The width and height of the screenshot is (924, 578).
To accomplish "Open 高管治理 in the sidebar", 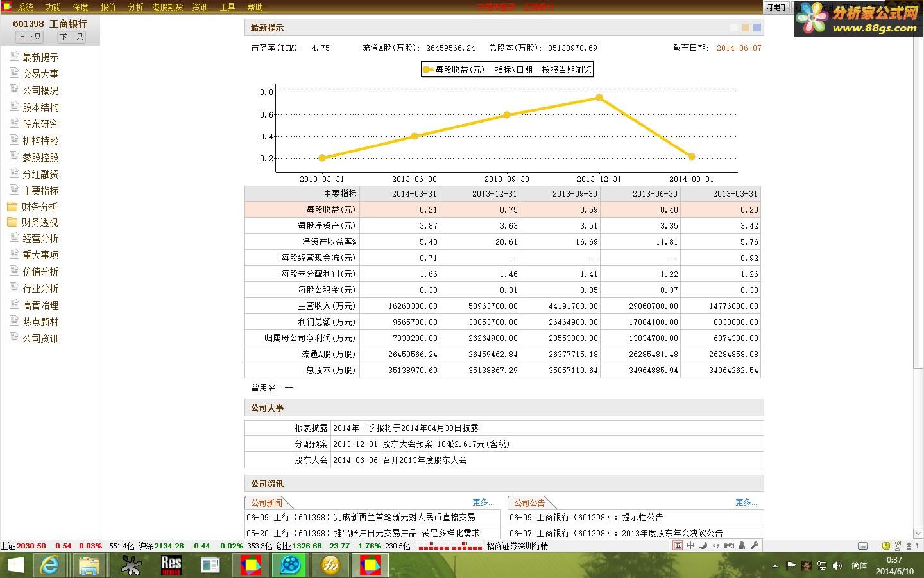I will pos(40,305).
